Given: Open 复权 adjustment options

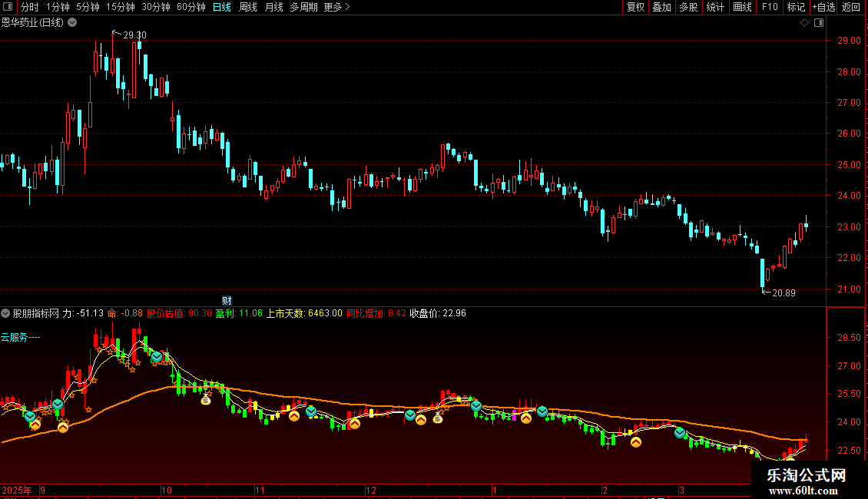Looking at the screenshot, I should 635,7.
